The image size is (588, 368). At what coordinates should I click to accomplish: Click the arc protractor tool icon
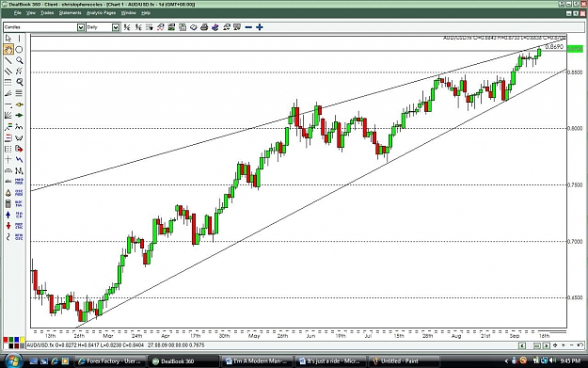8,170
